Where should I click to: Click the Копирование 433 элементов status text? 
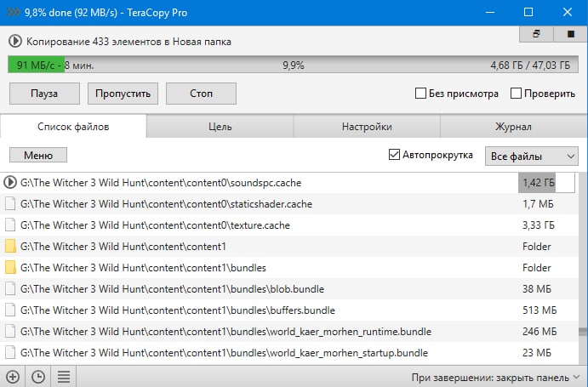[x=128, y=41]
